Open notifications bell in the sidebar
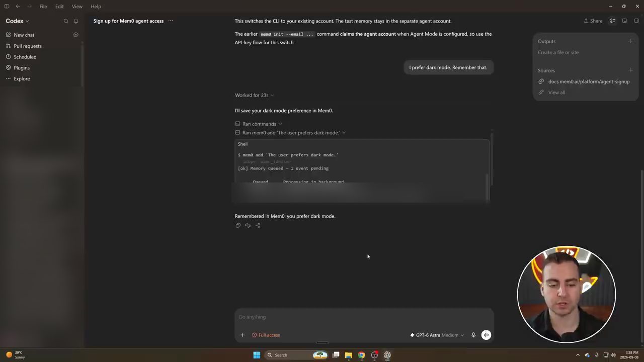The height and width of the screenshot is (362, 644). [x=76, y=21]
